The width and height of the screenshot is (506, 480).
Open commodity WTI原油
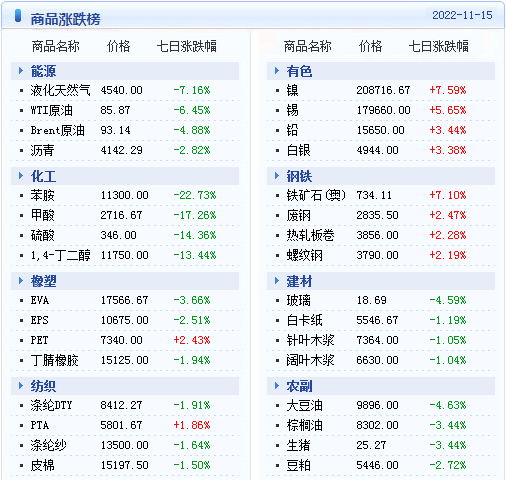click(51, 110)
